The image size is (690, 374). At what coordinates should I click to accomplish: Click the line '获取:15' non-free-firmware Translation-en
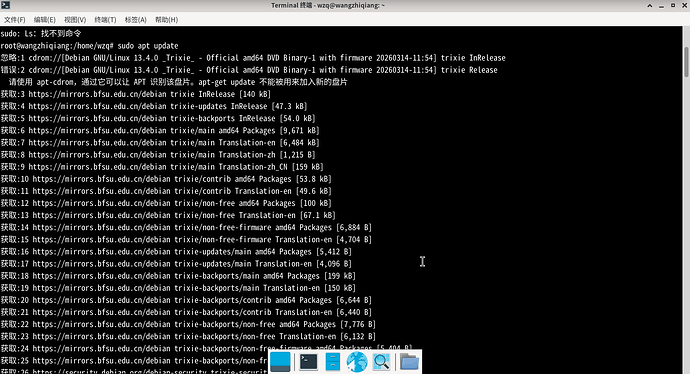click(x=186, y=239)
